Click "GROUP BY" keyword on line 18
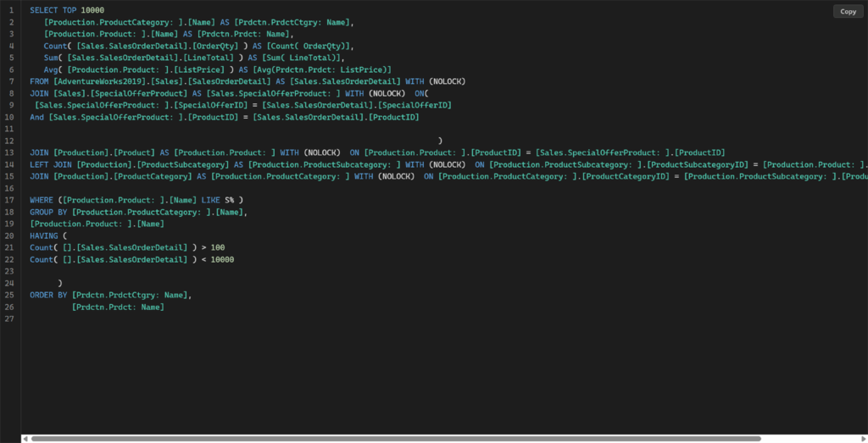 (x=48, y=213)
